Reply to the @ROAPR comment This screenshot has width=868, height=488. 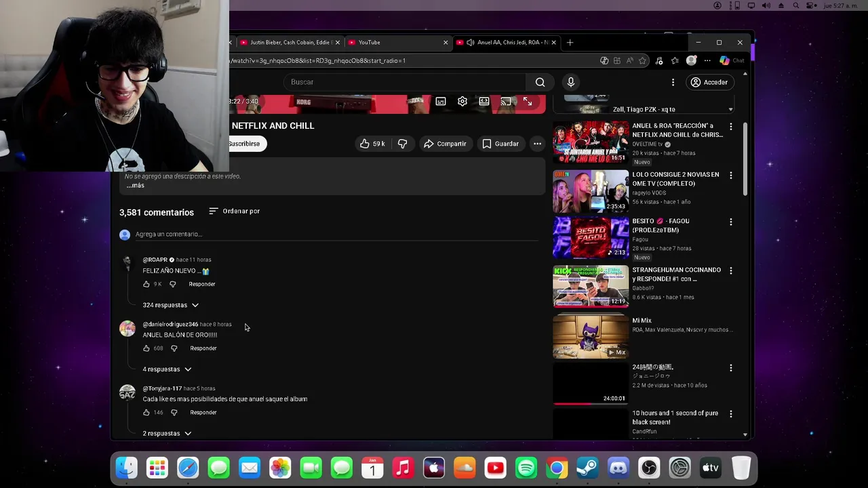click(x=202, y=284)
